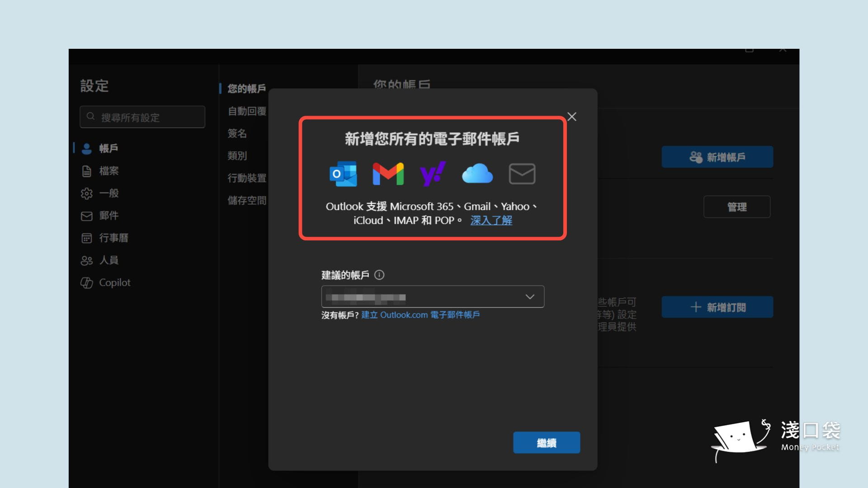The width and height of the screenshot is (868, 488).
Task: Open the 行事曆 settings section
Action: coord(113,238)
